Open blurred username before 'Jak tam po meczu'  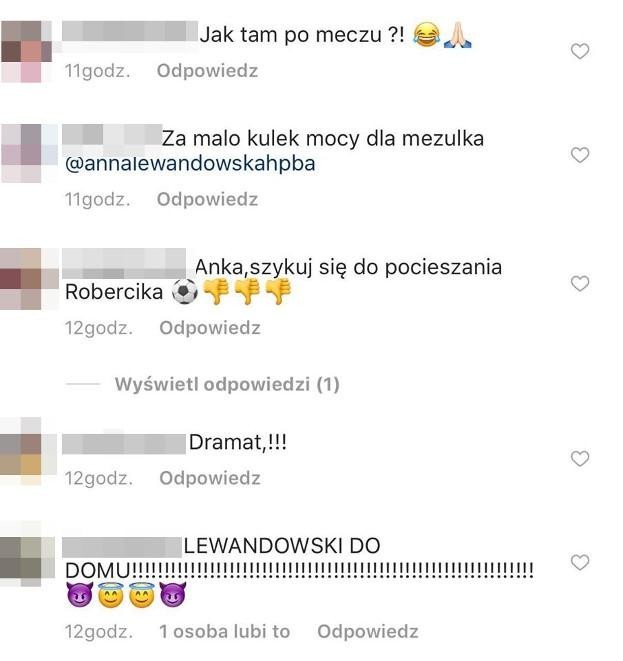coord(130,31)
